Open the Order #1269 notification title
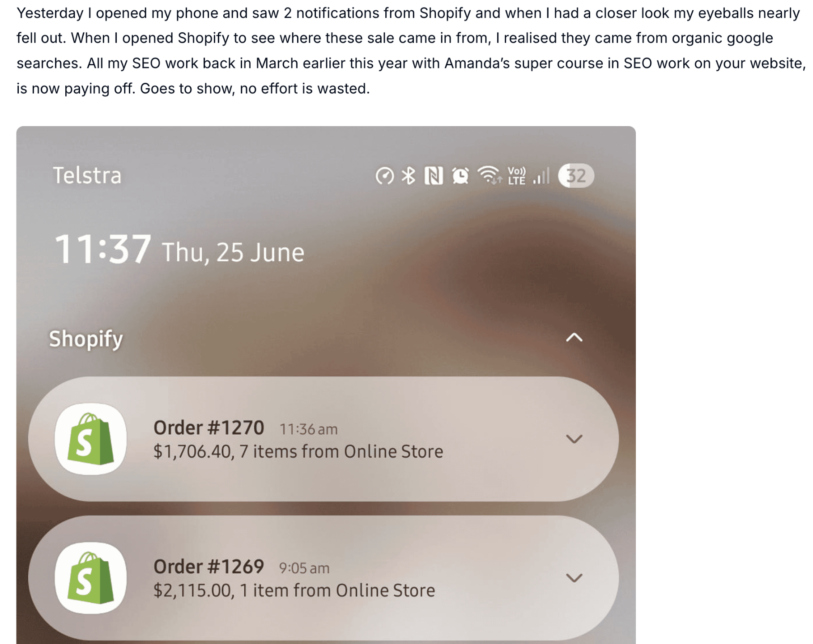The height and width of the screenshot is (644, 813). click(209, 567)
